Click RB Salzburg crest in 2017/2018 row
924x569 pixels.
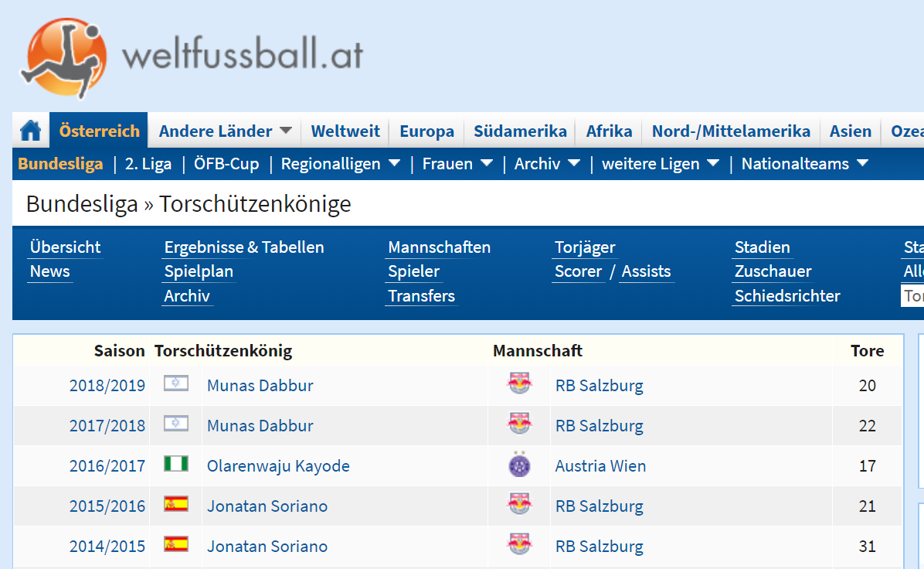point(519,424)
